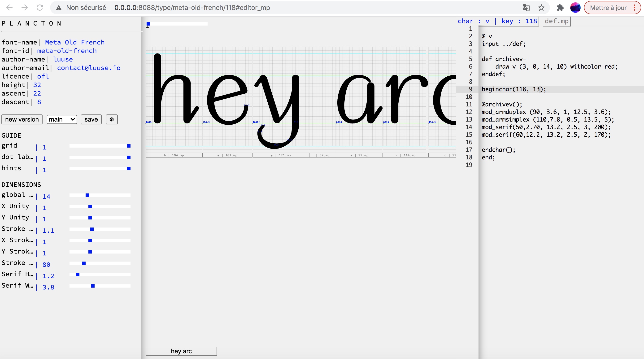Image resolution: width=644 pixels, height=359 pixels.
Task: Click the Google Translate icon in the address bar
Action: (x=526, y=8)
